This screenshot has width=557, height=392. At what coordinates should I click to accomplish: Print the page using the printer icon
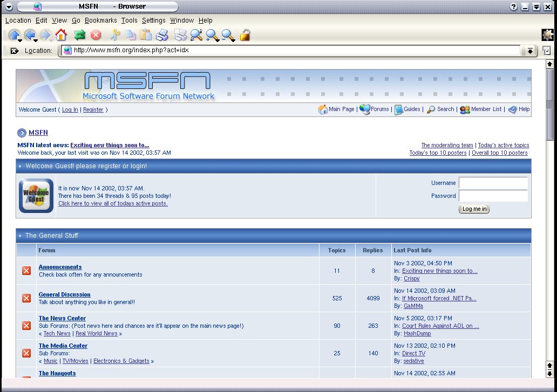click(x=162, y=35)
